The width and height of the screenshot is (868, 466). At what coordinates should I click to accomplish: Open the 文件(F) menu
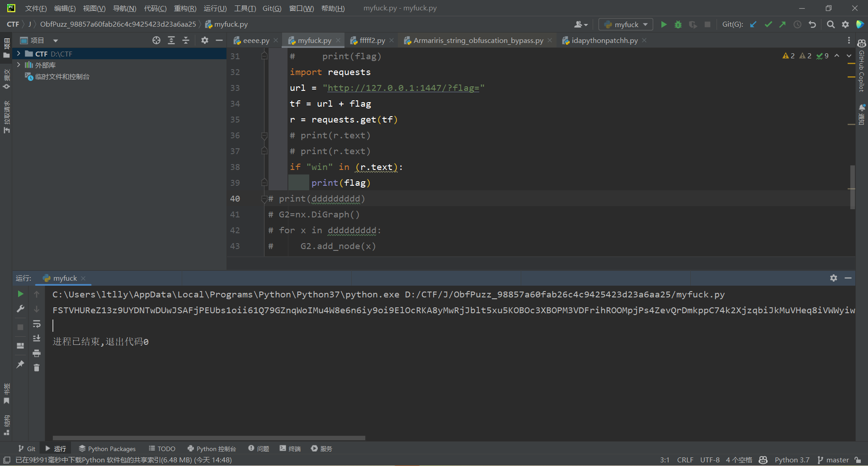36,8
